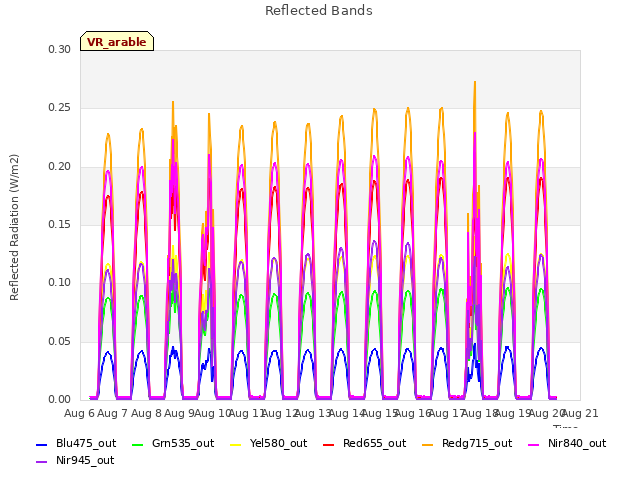Image resolution: width=640 pixels, height=480 pixels.
Task: Click the orange Redg715_out color marker
Action: click(427, 444)
